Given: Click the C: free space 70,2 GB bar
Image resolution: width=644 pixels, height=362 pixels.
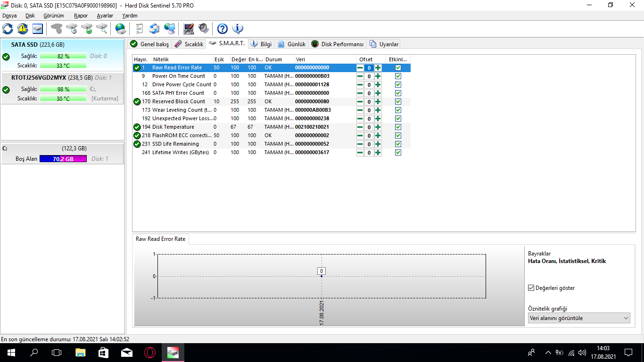Looking at the screenshot, I should (63, 159).
